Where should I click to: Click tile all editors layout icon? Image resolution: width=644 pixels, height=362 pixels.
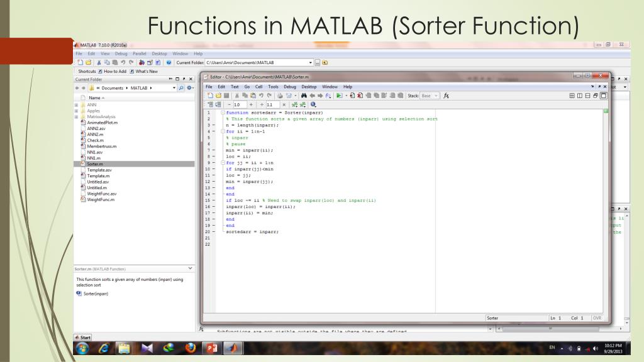pyautogui.click(x=572, y=96)
